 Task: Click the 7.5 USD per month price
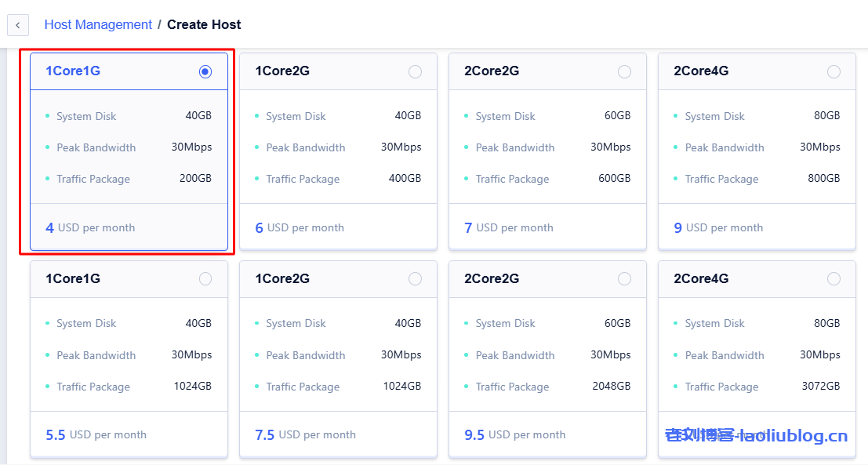click(x=305, y=435)
